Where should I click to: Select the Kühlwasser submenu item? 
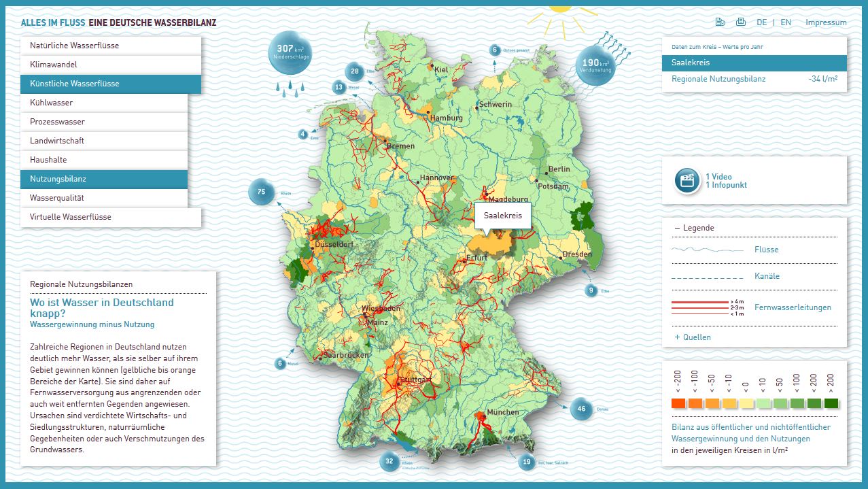104,103
